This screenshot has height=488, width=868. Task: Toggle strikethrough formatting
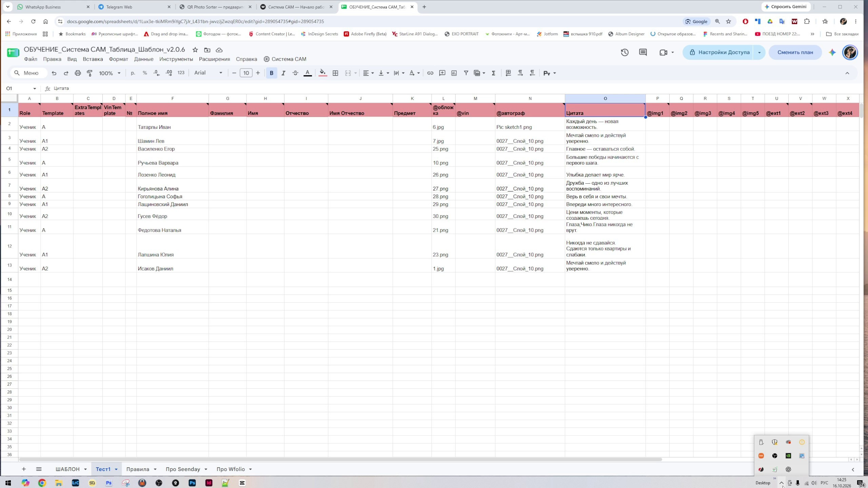[x=295, y=73]
